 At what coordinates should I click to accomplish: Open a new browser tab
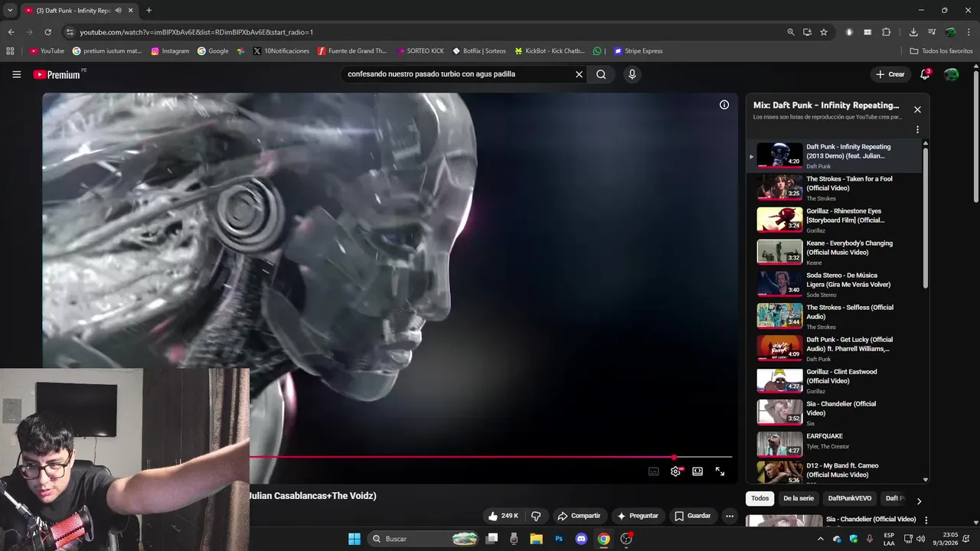pyautogui.click(x=149, y=10)
